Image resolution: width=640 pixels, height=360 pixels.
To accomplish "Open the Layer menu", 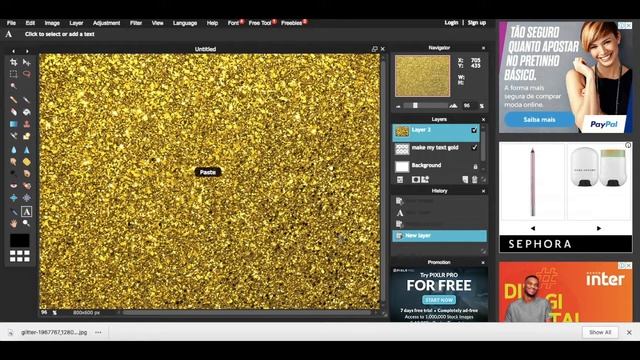I will tap(76, 23).
